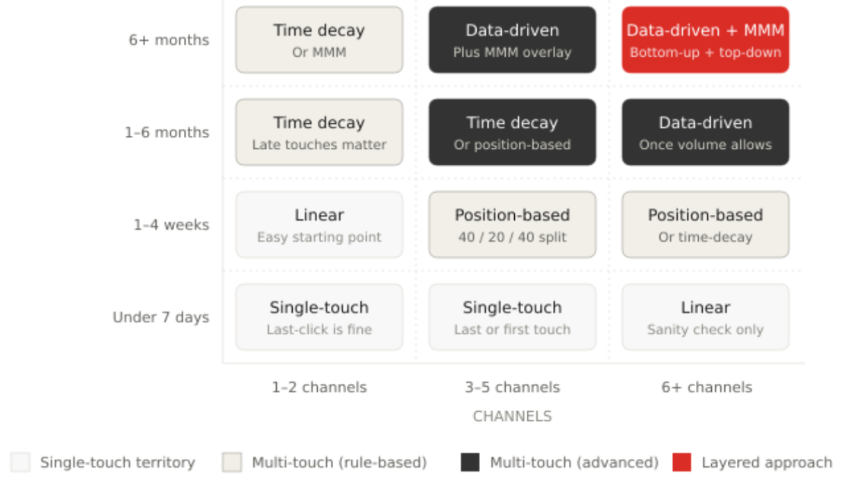Select the Data-driven Plus MMM overlay cell

pyautogui.click(x=512, y=40)
